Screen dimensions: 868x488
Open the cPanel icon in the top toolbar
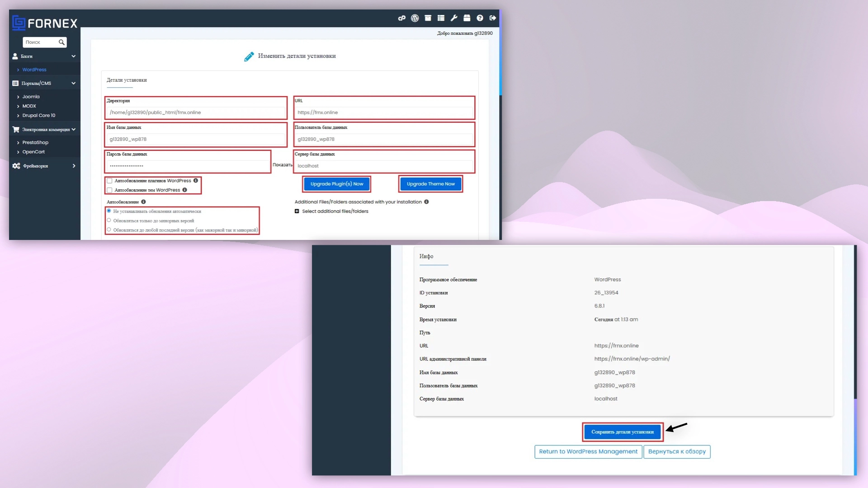(401, 18)
